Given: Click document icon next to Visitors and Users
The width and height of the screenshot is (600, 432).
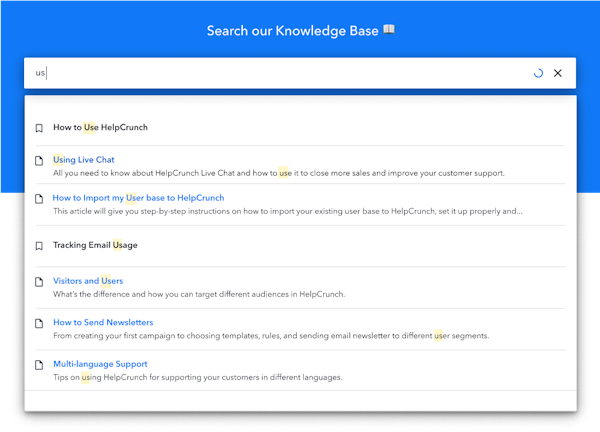Looking at the screenshot, I should pos(39,281).
